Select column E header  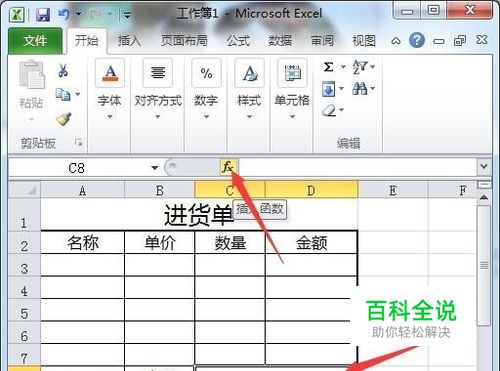tap(393, 190)
